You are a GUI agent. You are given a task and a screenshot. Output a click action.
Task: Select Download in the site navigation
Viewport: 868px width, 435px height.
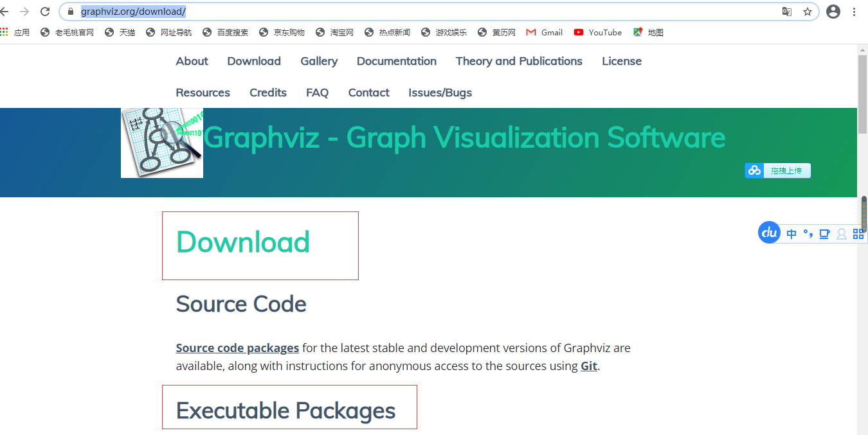click(x=254, y=61)
